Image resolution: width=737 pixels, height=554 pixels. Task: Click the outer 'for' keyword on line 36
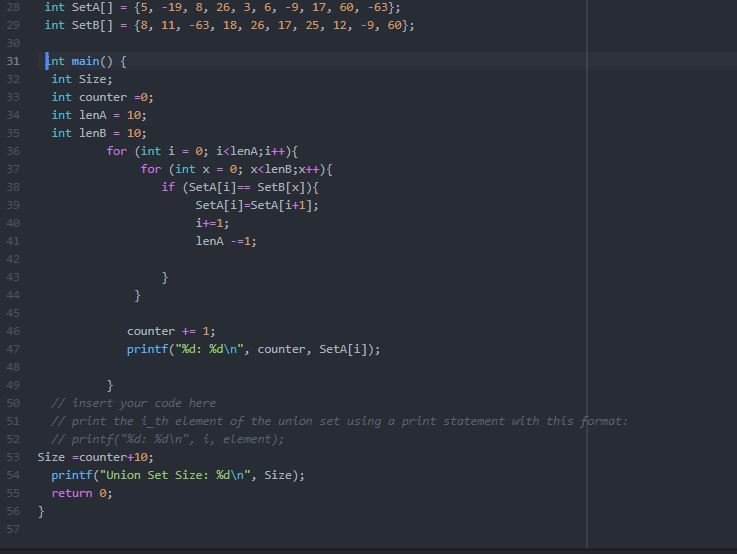[x=117, y=151]
